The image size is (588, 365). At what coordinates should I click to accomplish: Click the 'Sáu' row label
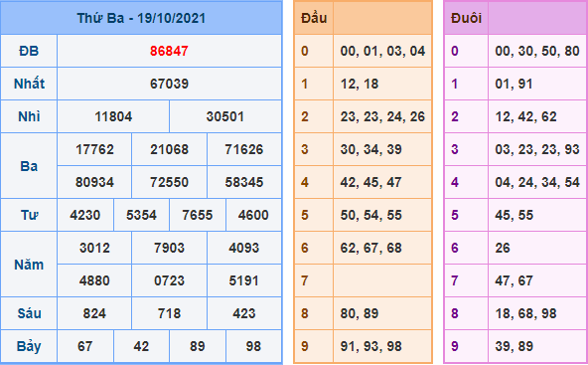point(29,313)
